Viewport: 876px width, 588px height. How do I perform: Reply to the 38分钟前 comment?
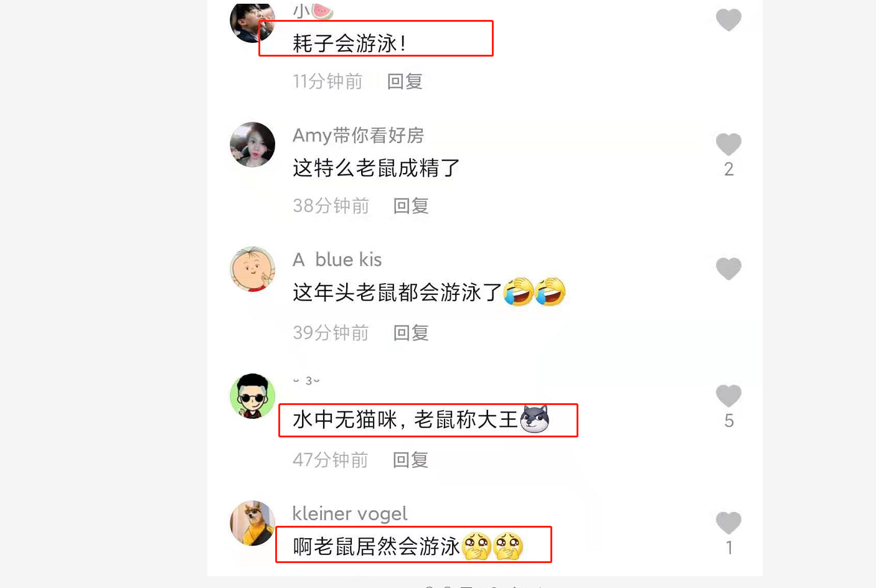point(411,205)
